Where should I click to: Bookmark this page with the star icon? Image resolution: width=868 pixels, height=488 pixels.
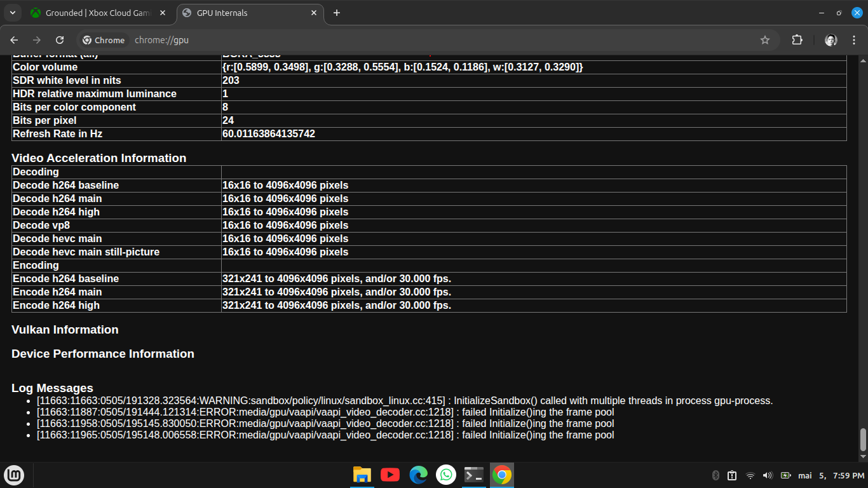765,40
